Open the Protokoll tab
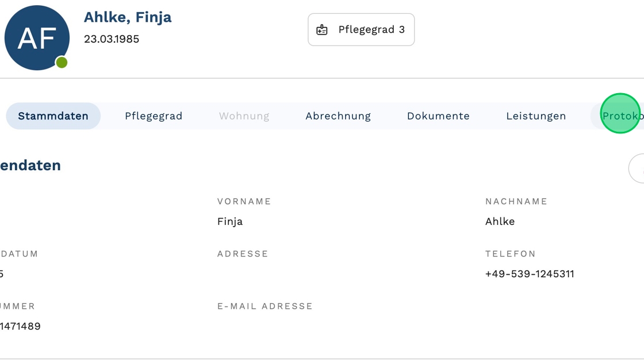The width and height of the screenshot is (644, 360). pyautogui.click(x=621, y=116)
